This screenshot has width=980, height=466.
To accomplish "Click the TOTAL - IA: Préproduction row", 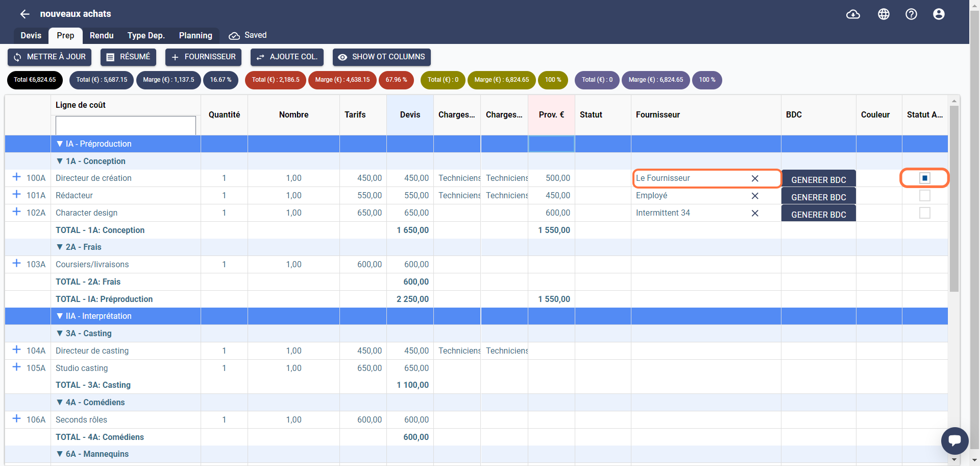I will pyautogui.click(x=476, y=299).
